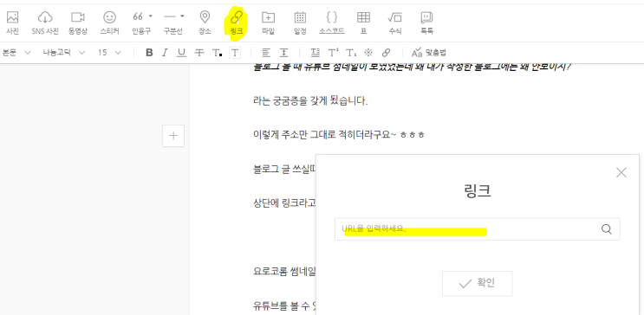Expand the 인용구 style dropdown arrow
Image resolution: width=644 pixels, height=315 pixels.
[x=150, y=16]
